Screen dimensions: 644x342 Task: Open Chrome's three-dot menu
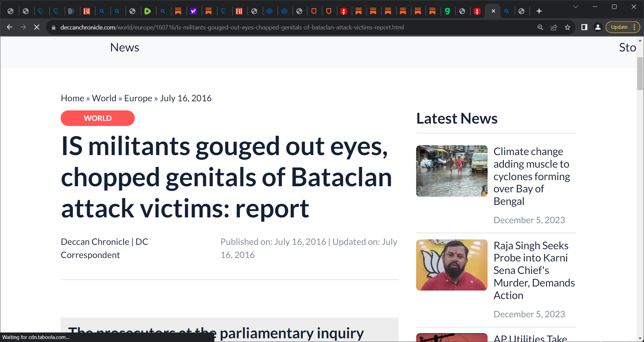coord(635,27)
